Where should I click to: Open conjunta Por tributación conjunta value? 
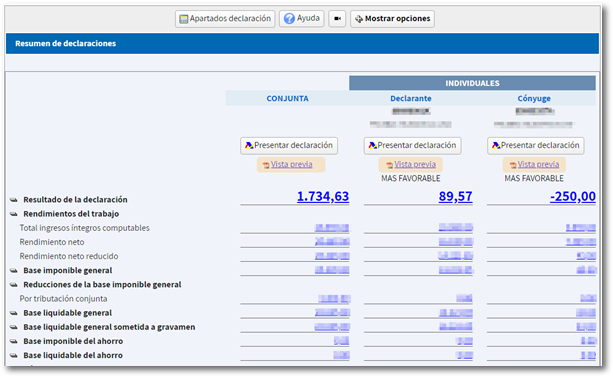click(334, 299)
